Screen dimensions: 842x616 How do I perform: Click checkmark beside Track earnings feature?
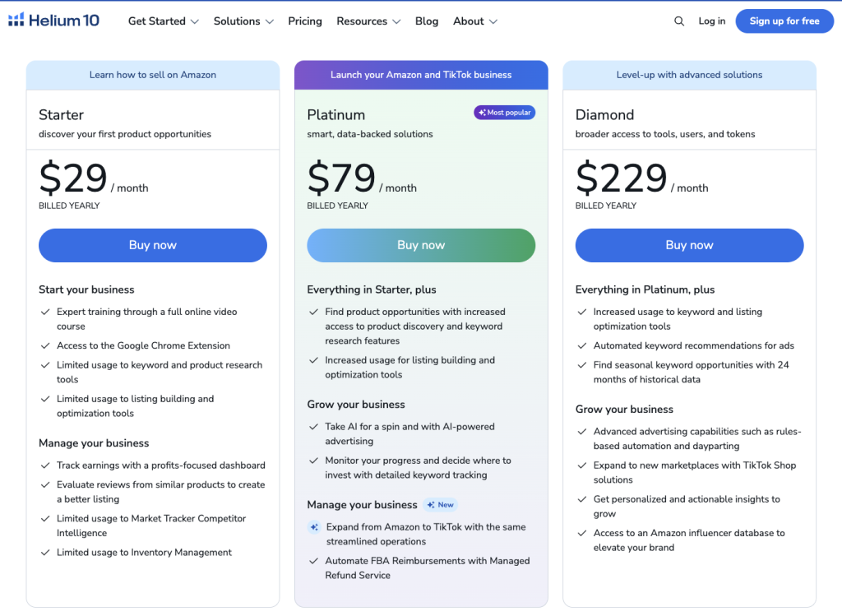point(45,465)
